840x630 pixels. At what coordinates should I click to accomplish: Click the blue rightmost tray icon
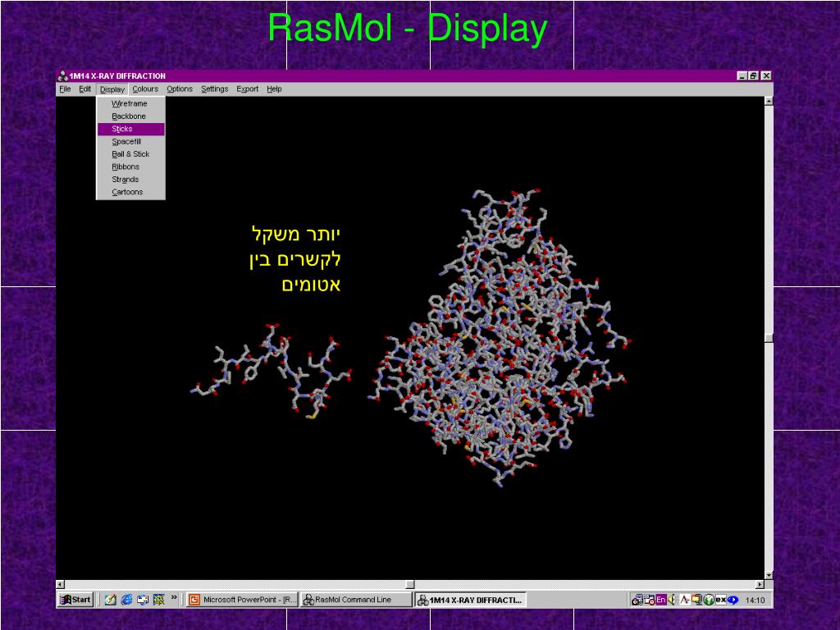(733, 600)
